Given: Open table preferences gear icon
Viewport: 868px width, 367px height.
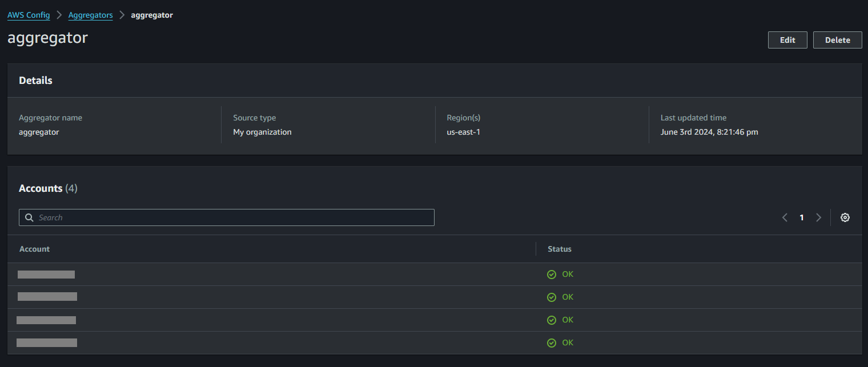Looking at the screenshot, I should click(845, 217).
